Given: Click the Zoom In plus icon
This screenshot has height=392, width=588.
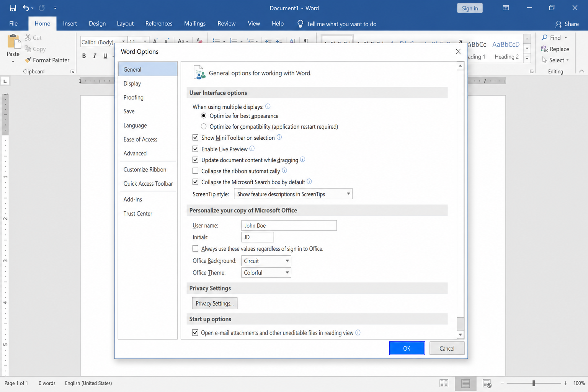Looking at the screenshot, I should click(565, 383).
